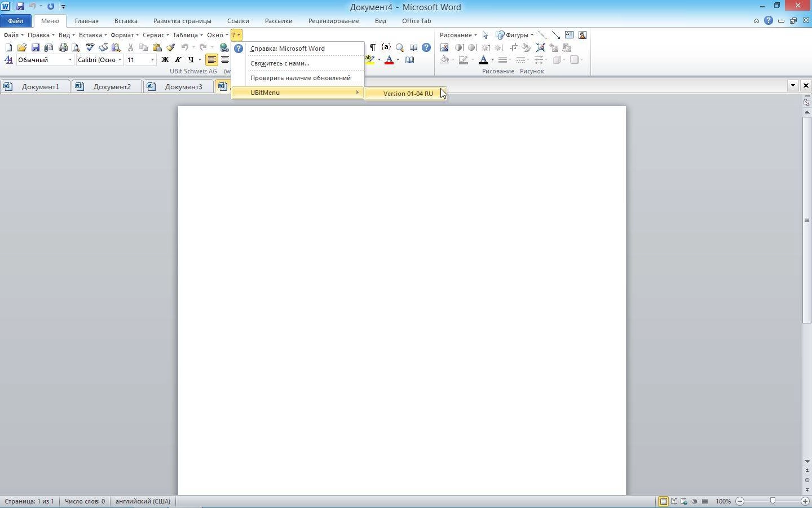The width and height of the screenshot is (812, 508).
Task: Switch to Outline view in status bar
Action: [694, 501]
